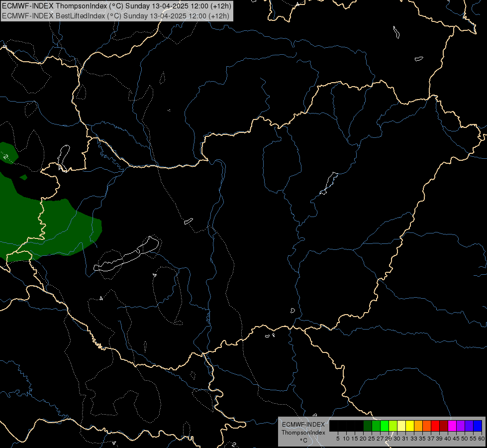Select the pale yellow 30-31 legend swatch
Image resolution: width=487 pixels, height=448 pixels.
point(401,426)
